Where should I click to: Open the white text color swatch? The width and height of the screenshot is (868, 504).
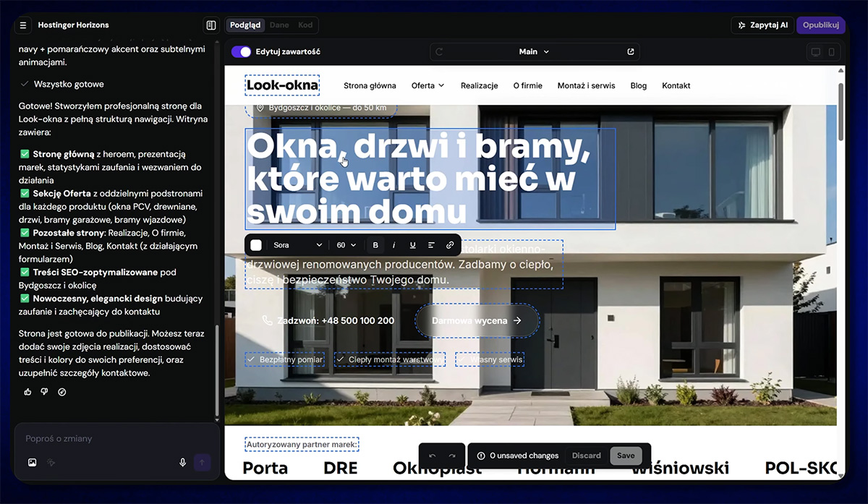click(256, 245)
